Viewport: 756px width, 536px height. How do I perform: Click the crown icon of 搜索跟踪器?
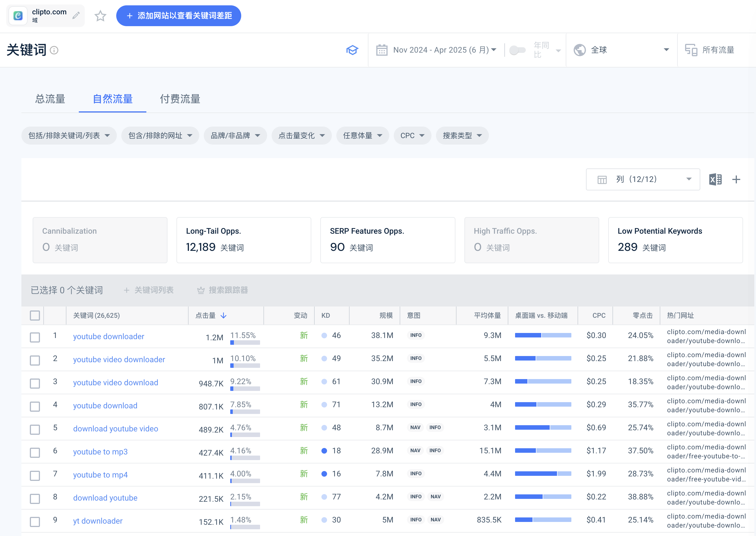200,290
